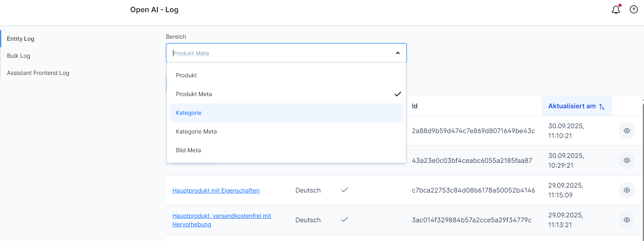Viewport: 644px width, 241px height.
Task: Select Entity Log in sidebar
Action: [x=21, y=39]
